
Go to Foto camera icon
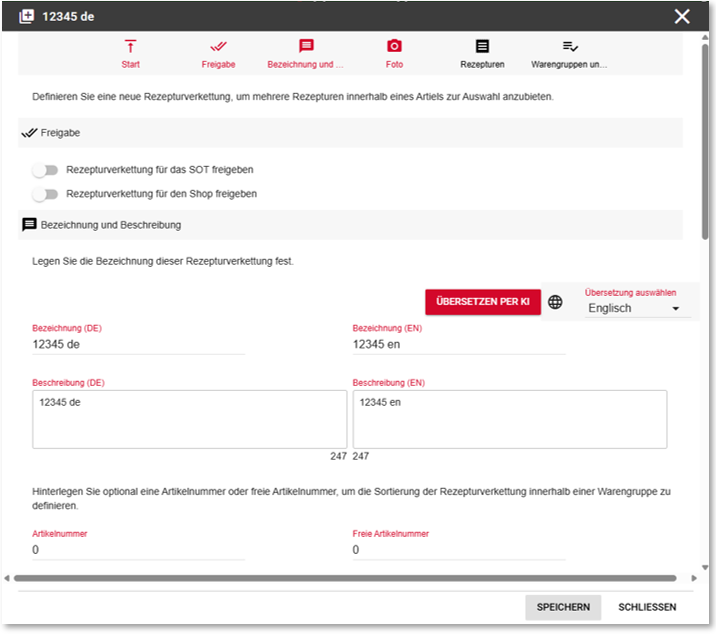tap(394, 46)
